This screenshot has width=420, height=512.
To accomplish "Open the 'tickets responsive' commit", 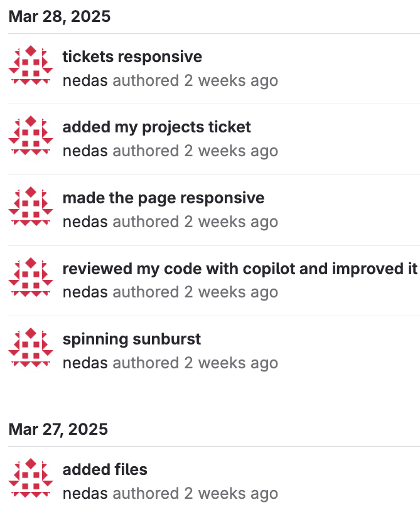I will 132,57.
